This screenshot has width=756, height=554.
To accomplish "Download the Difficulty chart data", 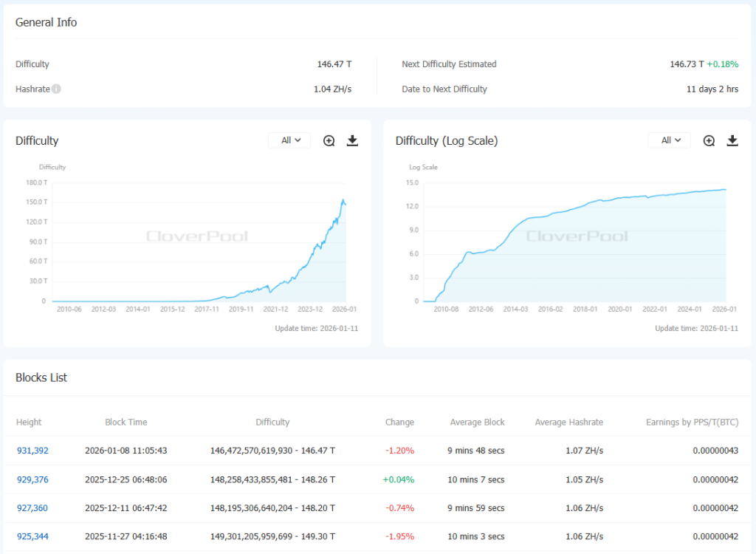I will click(352, 141).
